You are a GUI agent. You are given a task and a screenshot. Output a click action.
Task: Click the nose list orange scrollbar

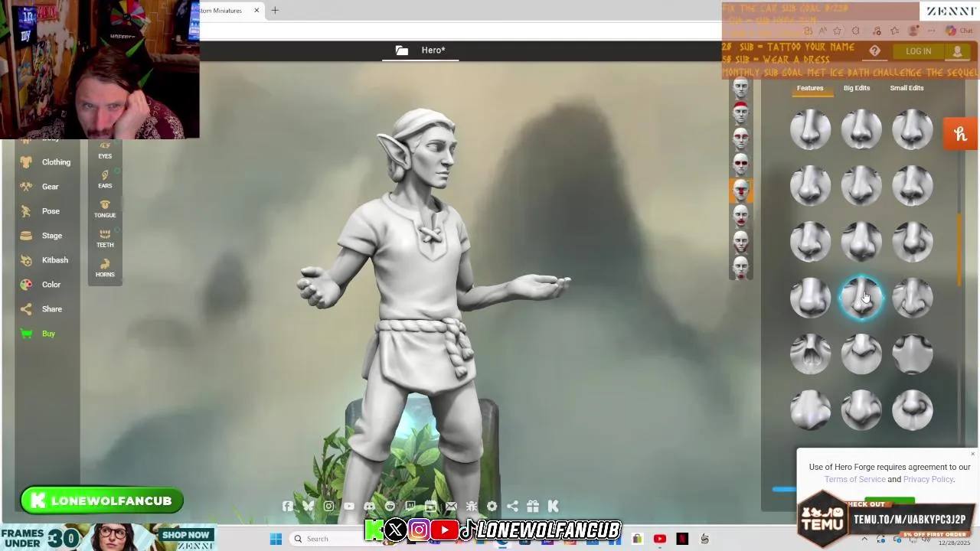point(960,249)
